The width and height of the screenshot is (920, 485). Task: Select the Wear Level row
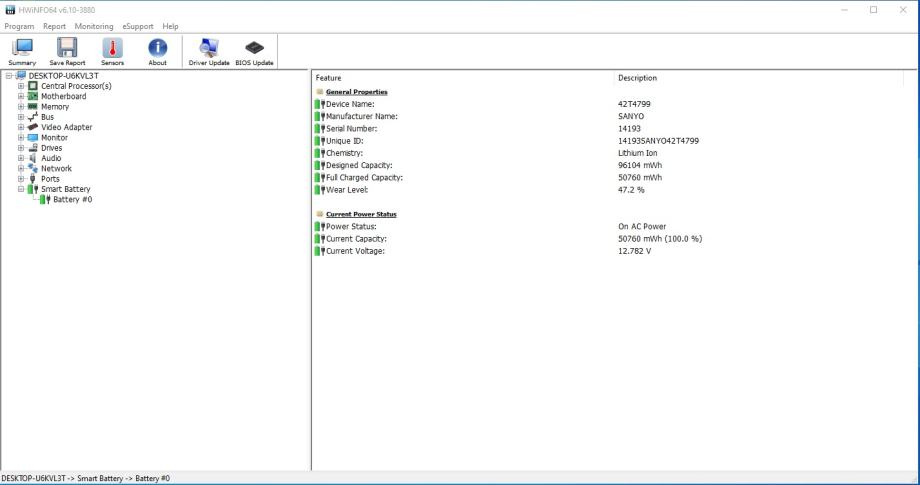tap(347, 189)
